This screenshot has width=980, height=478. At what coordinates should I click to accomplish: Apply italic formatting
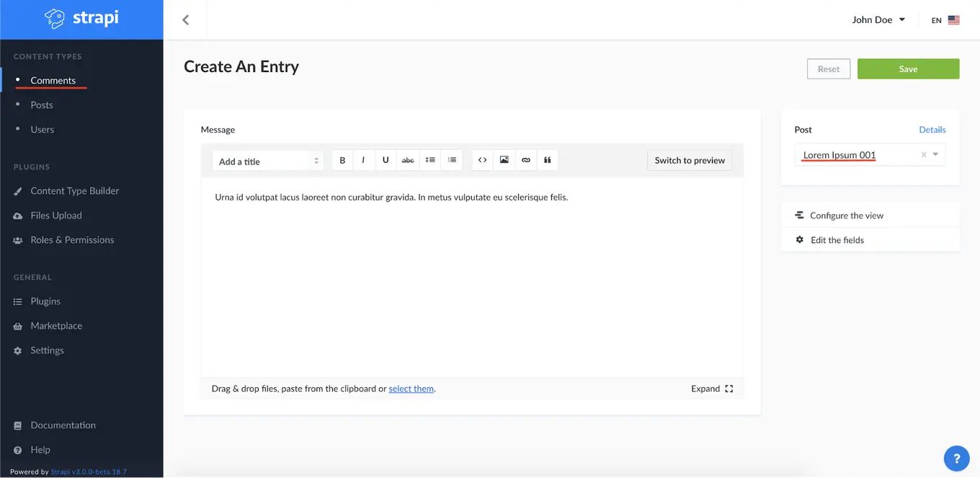(364, 159)
